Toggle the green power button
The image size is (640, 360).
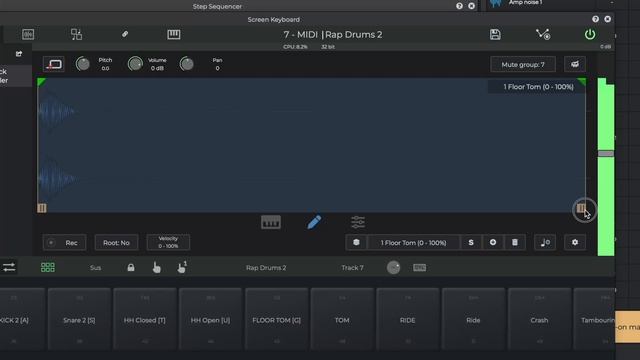coord(590,35)
